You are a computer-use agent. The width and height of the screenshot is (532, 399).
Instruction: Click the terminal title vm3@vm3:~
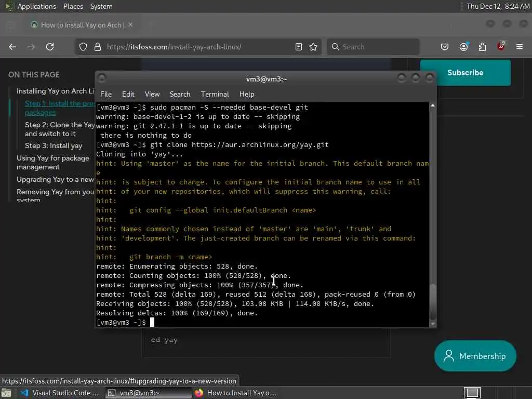point(267,79)
